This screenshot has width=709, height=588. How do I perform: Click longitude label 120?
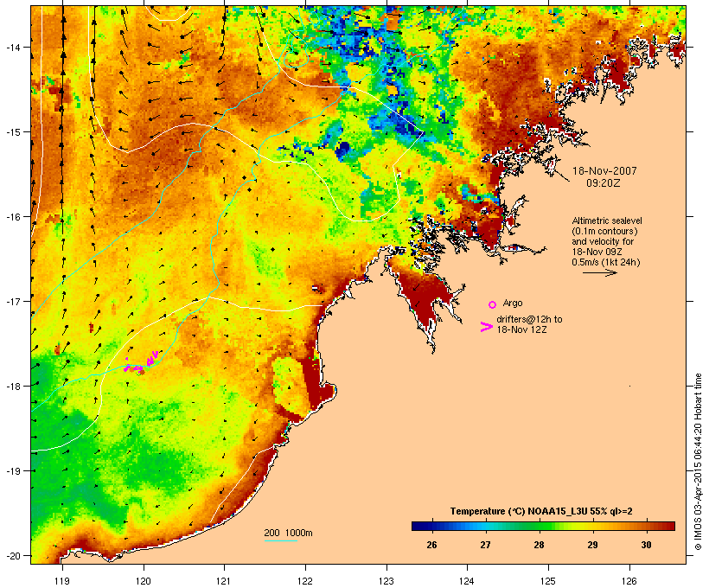pyautogui.click(x=144, y=581)
